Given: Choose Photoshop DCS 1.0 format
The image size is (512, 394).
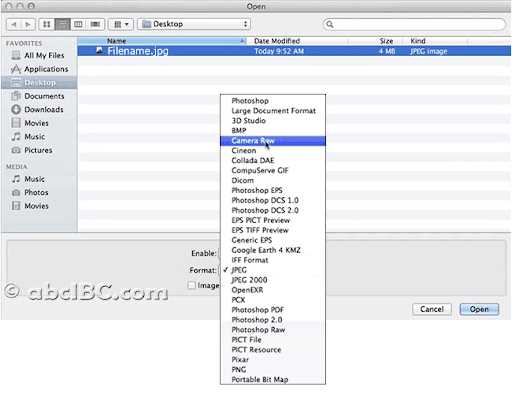Looking at the screenshot, I should click(x=273, y=200).
